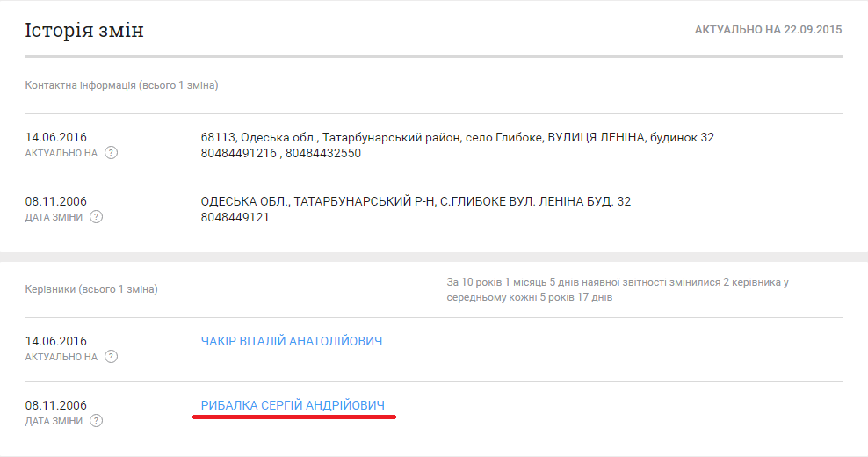Click the uppercase address ОДЕСЬКА ОБЛ., ТАТАРБУНАРСЬКИЙ Р-Н
The image size is (868, 457).
(416, 201)
